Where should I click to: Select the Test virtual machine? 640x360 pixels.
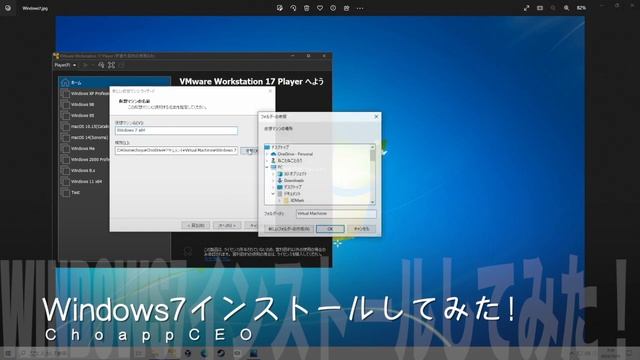pyautogui.click(x=85, y=193)
